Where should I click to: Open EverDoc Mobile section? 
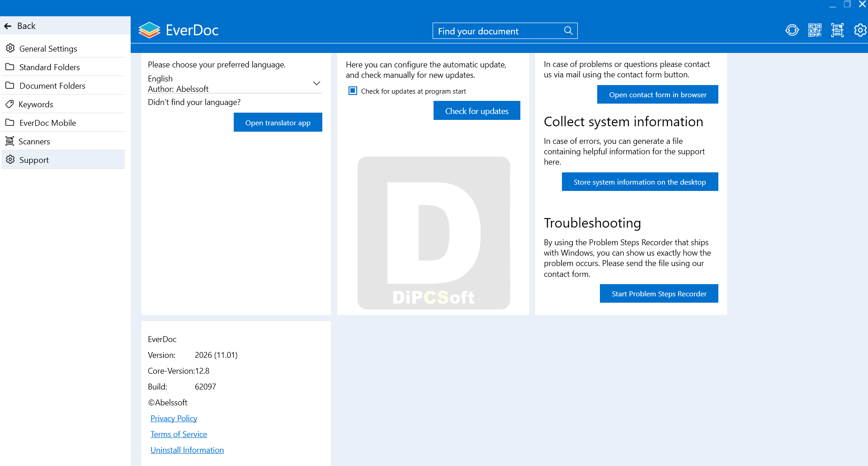[63, 123]
